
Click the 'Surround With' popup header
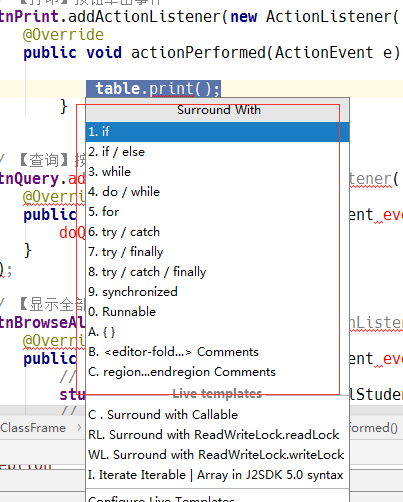[x=218, y=110]
